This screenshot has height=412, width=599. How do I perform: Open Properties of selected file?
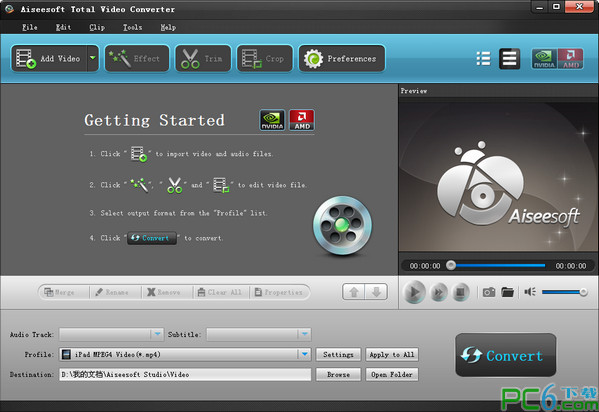tap(279, 292)
